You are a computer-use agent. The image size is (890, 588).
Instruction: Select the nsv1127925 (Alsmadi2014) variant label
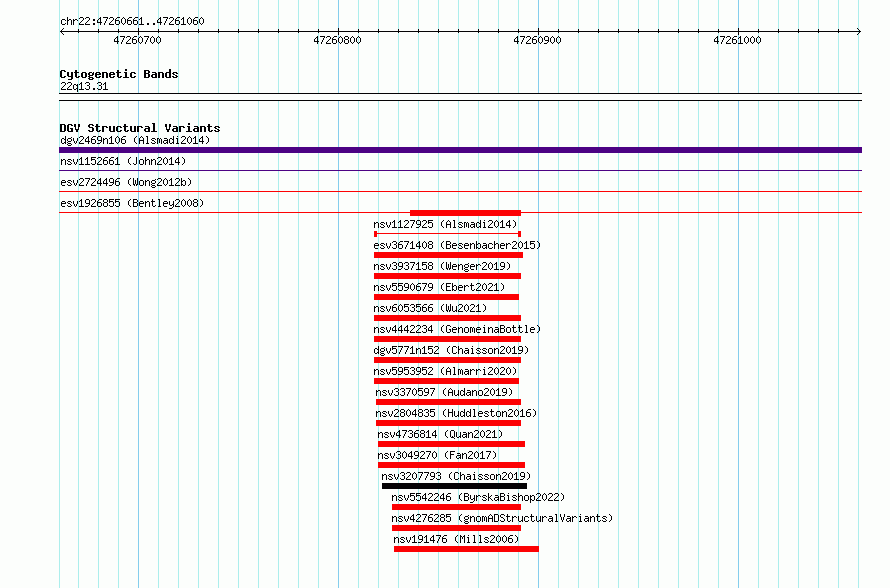(445, 224)
